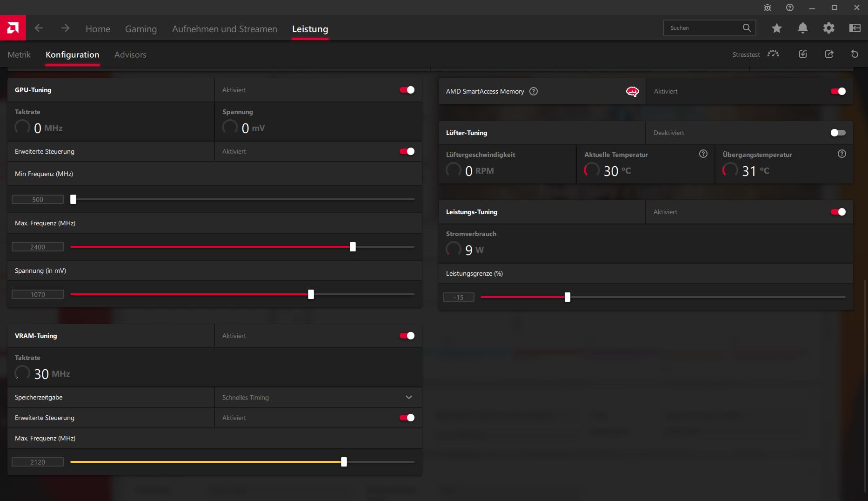
Task: Click the VRAM frequency value box 2120
Action: pyautogui.click(x=38, y=462)
